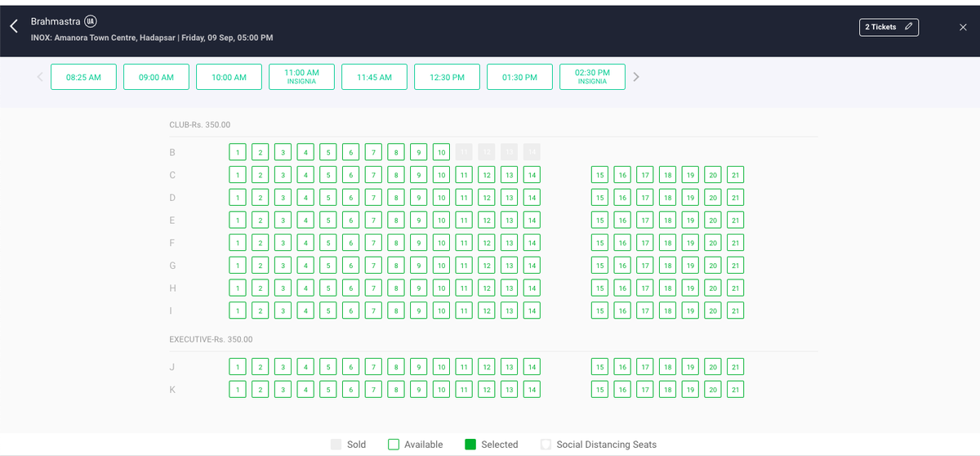Pick seat 10 in row I

[441, 311]
